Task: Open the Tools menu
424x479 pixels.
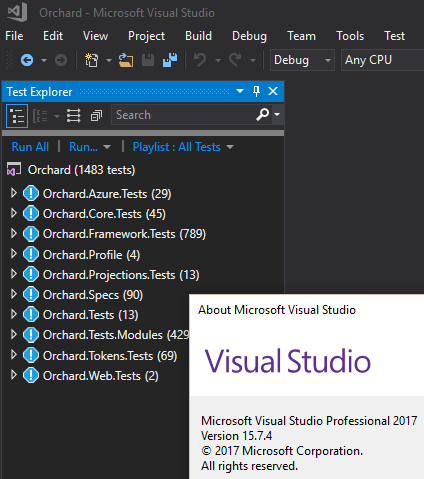Action: tap(350, 36)
